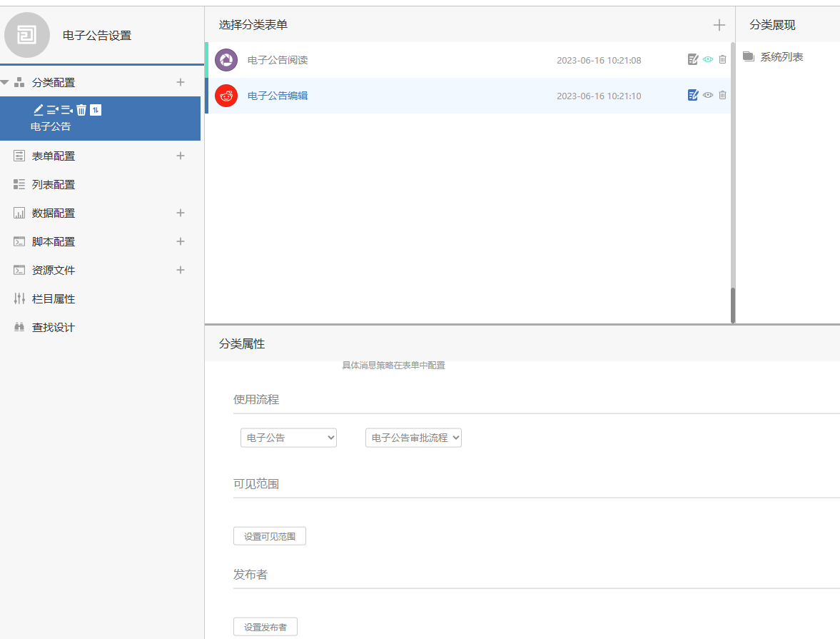Click the plus icon beside 选择分类表单

click(x=719, y=25)
